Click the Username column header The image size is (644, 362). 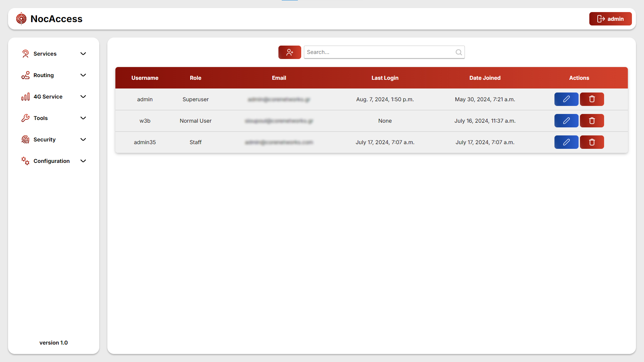[x=145, y=78]
